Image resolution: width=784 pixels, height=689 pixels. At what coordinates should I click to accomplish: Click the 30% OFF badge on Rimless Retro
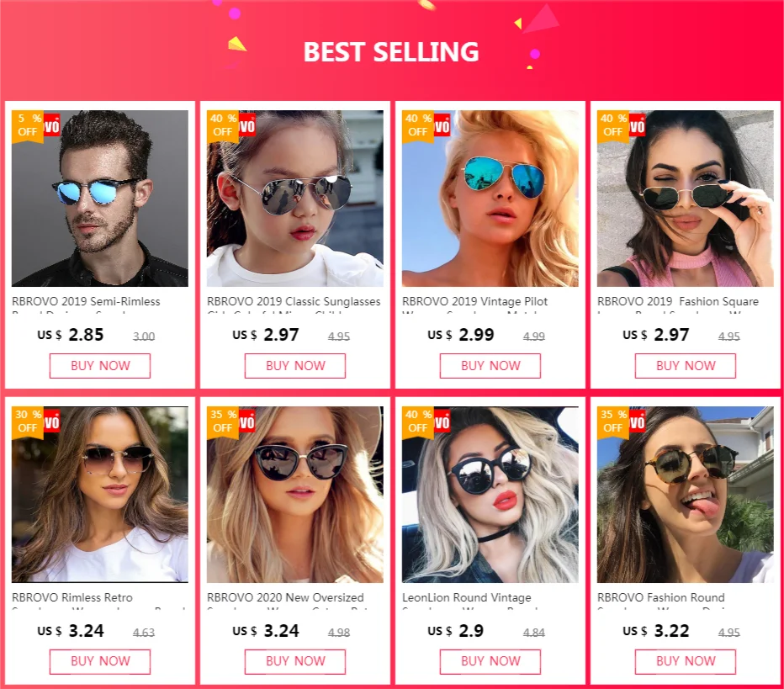pos(28,422)
